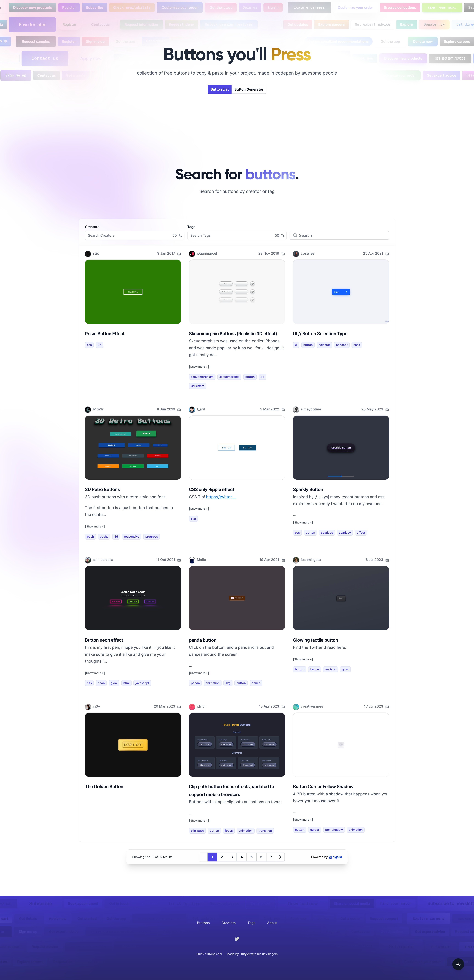474x980 pixels.
Task: Click calendar icon beside 25 Apr 2021
Action: click(387, 254)
